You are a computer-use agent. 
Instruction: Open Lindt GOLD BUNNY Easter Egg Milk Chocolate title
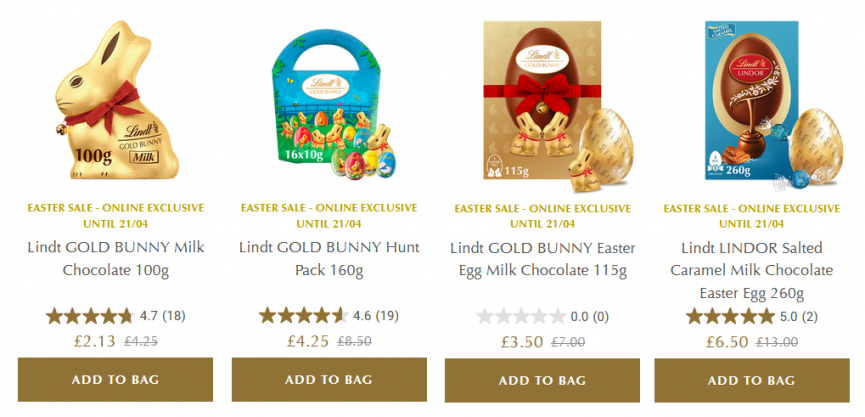pos(543,259)
